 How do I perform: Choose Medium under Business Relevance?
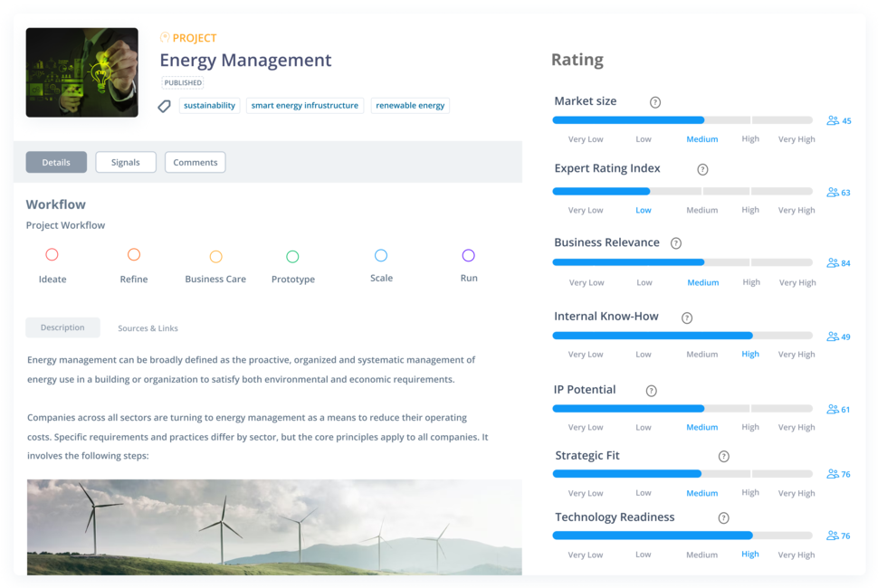pos(703,282)
